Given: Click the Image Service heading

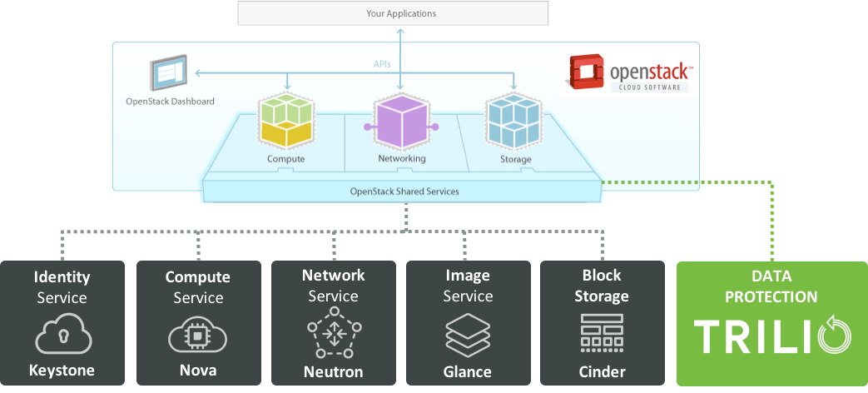Looking at the screenshot, I should tap(468, 286).
